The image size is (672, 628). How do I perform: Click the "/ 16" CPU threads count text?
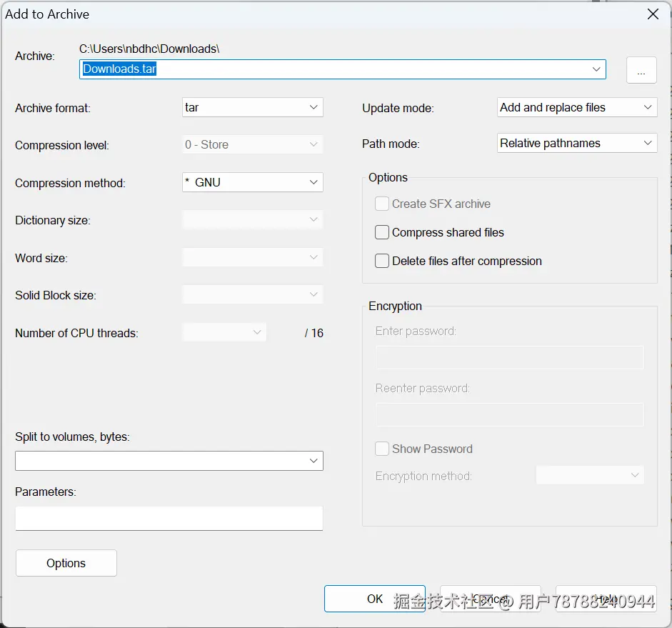pyautogui.click(x=314, y=333)
